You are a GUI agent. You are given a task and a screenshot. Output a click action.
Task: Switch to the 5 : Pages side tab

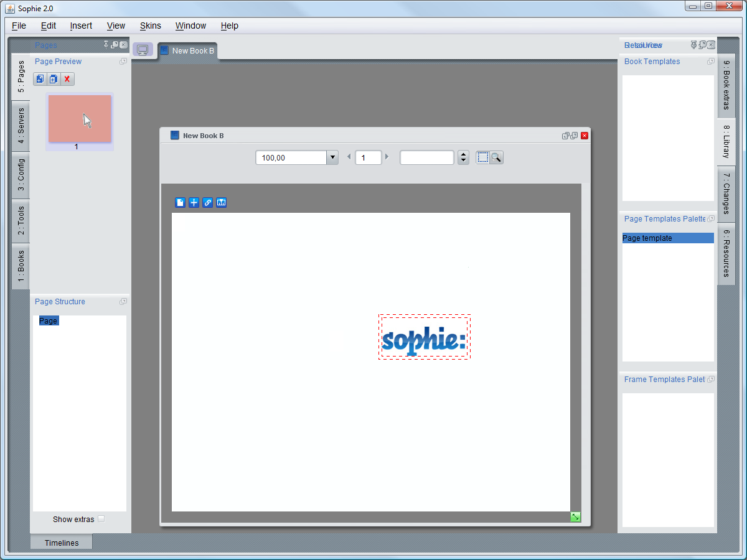coord(21,77)
